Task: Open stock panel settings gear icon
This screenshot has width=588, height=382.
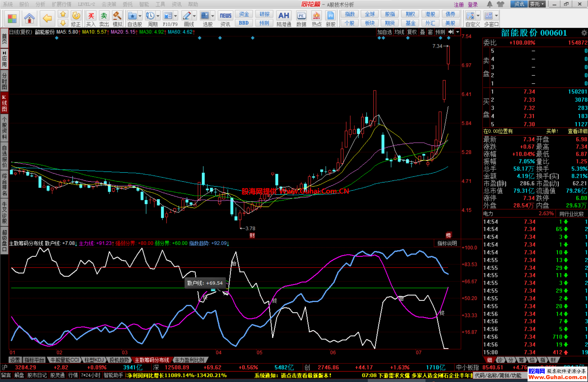Action: point(584,33)
